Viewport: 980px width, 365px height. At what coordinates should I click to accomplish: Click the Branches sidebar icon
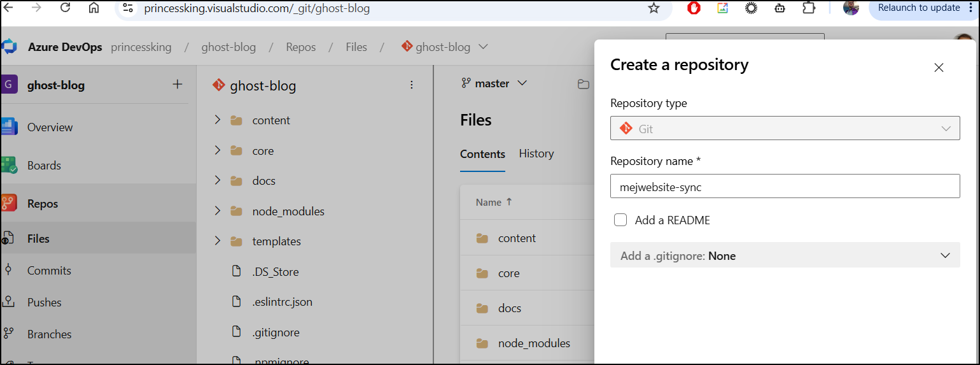click(8, 333)
